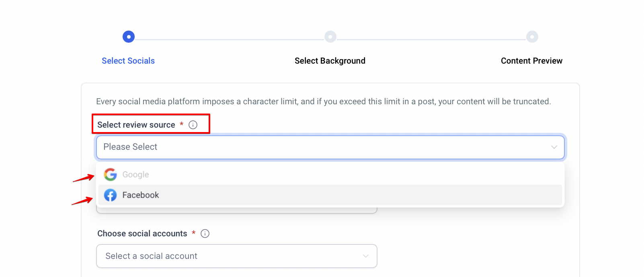644x277 pixels.
Task: Collapse the review source dropdown chevron
Action: [x=554, y=147]
